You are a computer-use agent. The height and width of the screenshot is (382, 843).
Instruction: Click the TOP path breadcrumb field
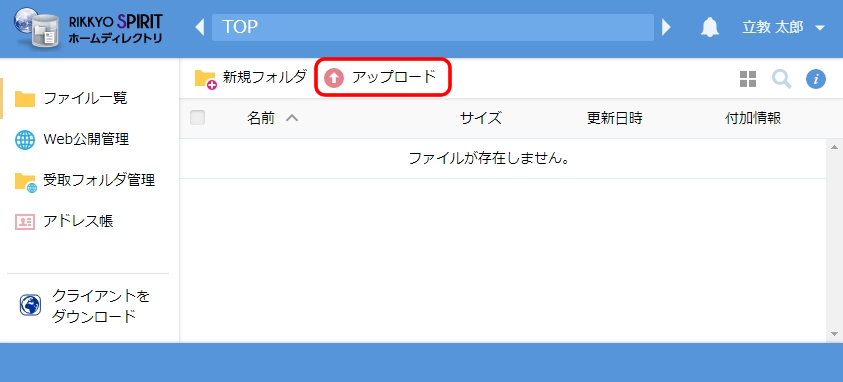[x=433, y=27]
